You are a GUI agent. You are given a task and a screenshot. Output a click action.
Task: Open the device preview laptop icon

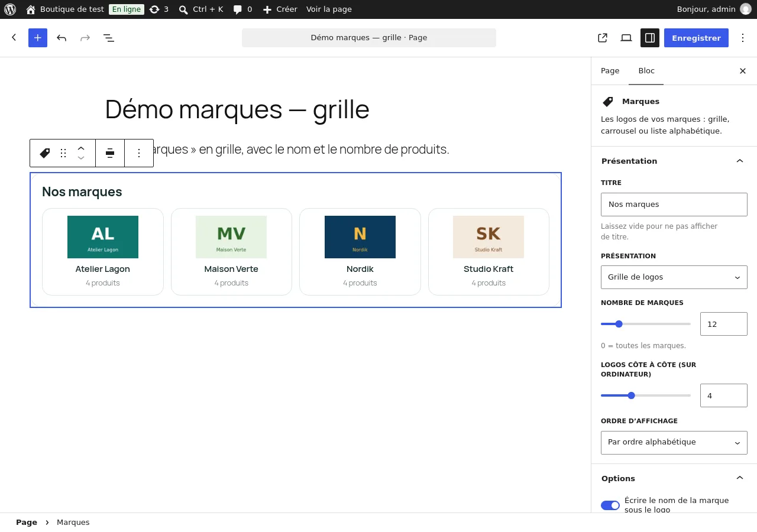click(626, 38)
